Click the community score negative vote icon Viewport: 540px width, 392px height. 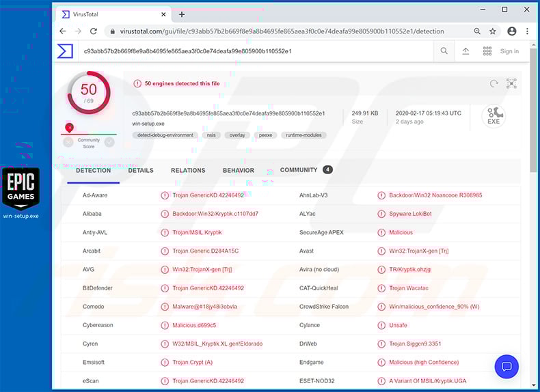click(68, 142)
